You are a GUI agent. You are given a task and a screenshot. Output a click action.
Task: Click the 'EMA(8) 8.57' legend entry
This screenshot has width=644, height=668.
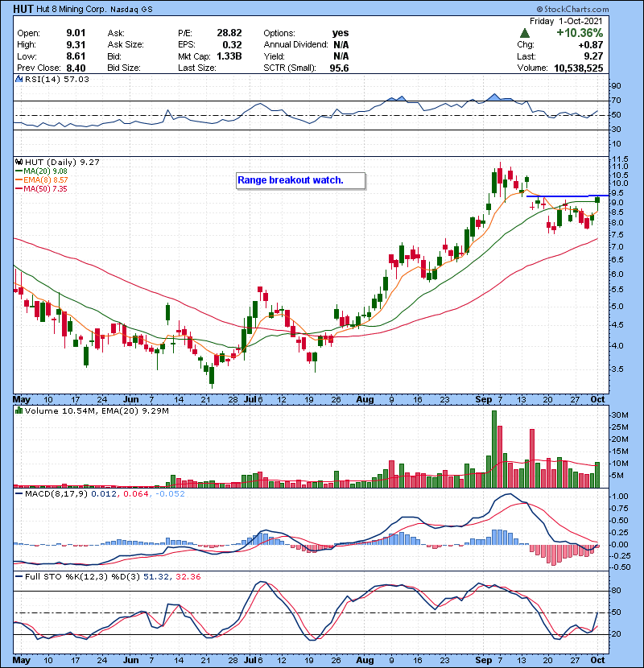click(x=42, y=180)
